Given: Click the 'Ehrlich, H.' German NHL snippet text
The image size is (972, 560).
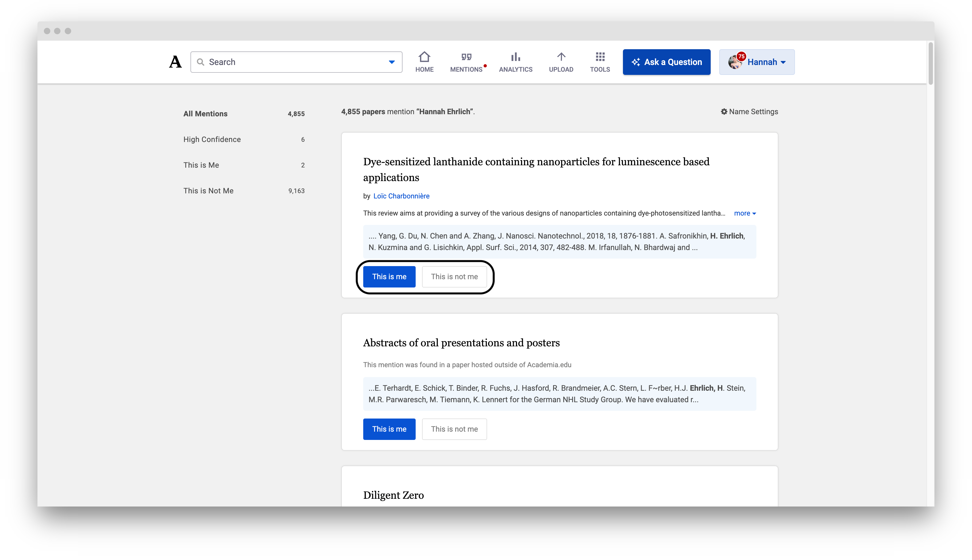Looking at the screenshot, I should pyautogui.click(x=559, y=394).
